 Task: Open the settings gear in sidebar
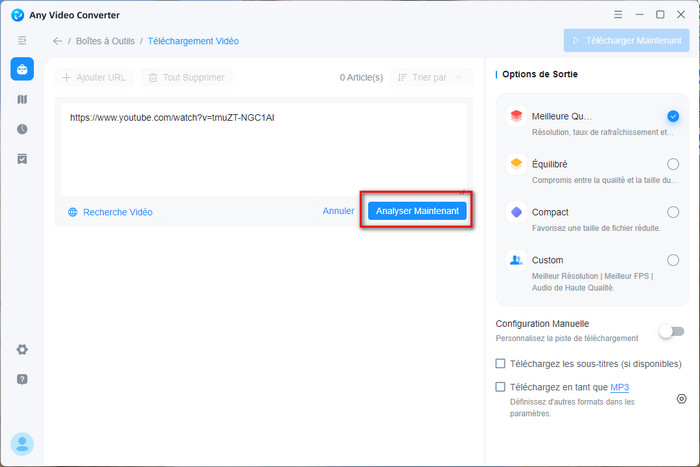pos(22,349)
